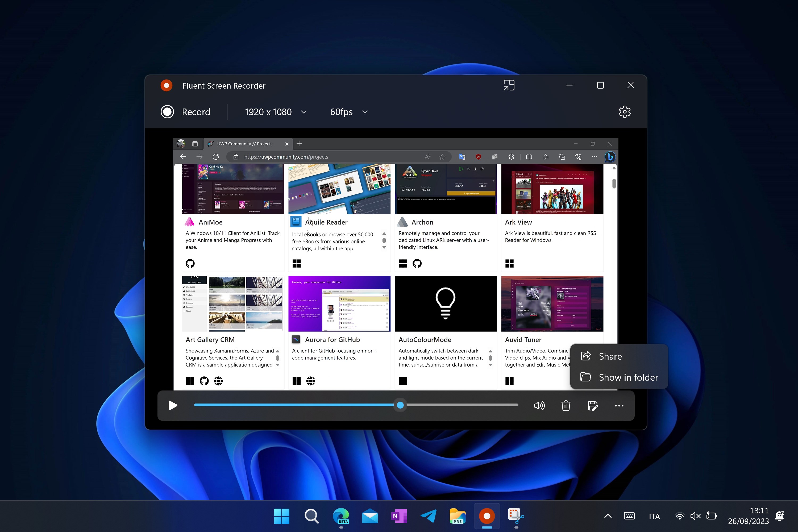798x532 pixels.
Task: Click the Bing sidebar button in preview
Action: [x=610, y=157]
